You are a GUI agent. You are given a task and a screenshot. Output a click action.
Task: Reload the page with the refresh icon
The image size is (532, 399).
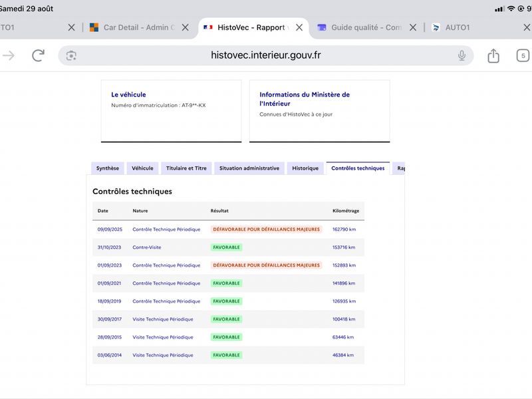click(38, 55)
